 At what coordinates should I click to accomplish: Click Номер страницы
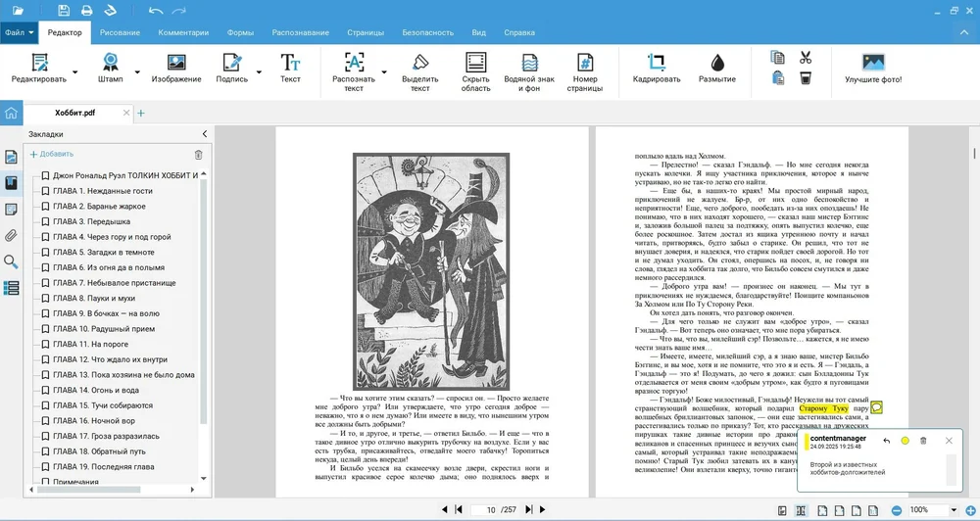point(585,72)
